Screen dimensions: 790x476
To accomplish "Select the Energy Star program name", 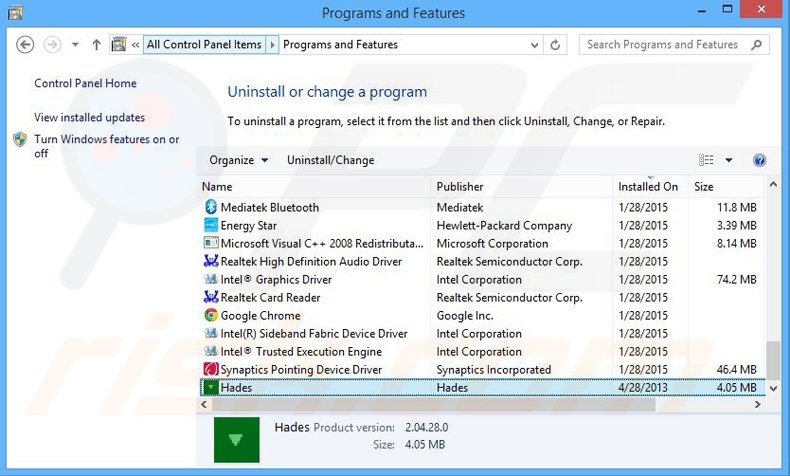I will tap(248, 226).
